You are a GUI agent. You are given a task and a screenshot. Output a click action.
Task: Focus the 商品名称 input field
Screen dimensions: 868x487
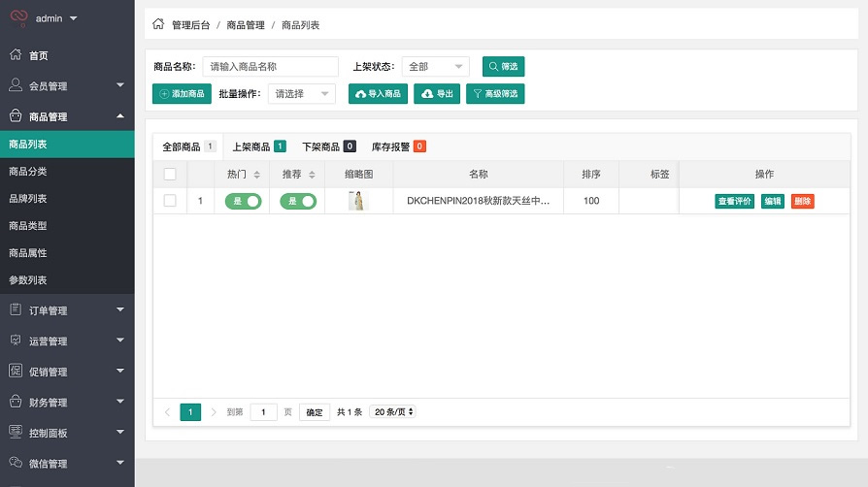coord(271,66)
